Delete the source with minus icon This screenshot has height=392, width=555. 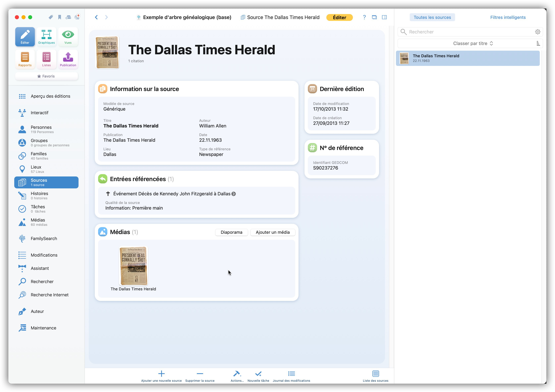pyautogui.click(x=200, y=376)
